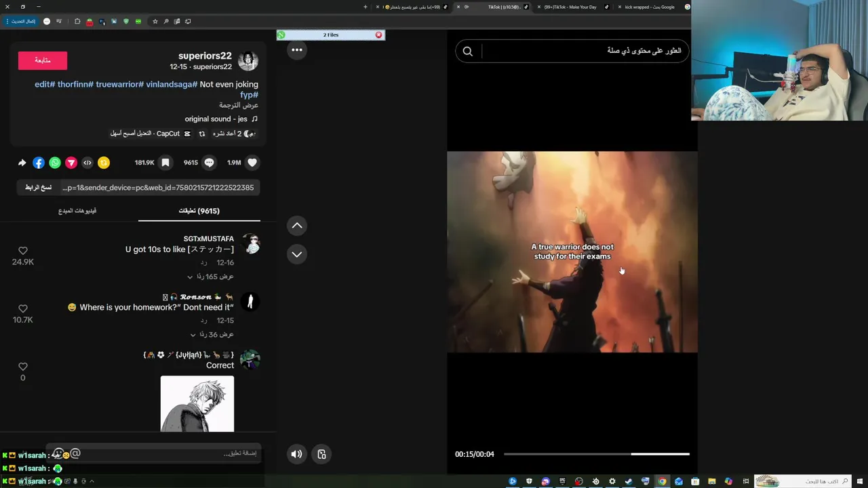This screenshot has height=488, width=868.
Task: Open comments via speech bubble icon showing 9615
Action: pyautogui.click(x=209, y=163)
